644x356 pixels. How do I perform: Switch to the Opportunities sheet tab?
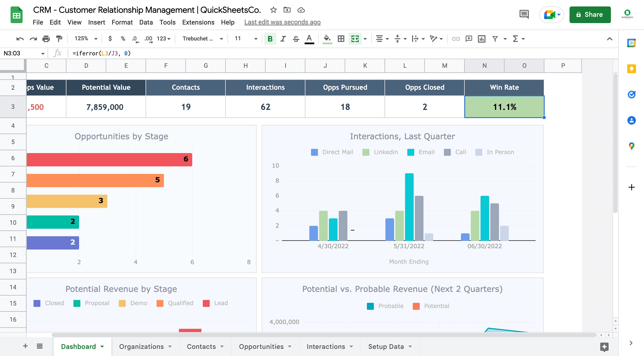tap(261, 347)
